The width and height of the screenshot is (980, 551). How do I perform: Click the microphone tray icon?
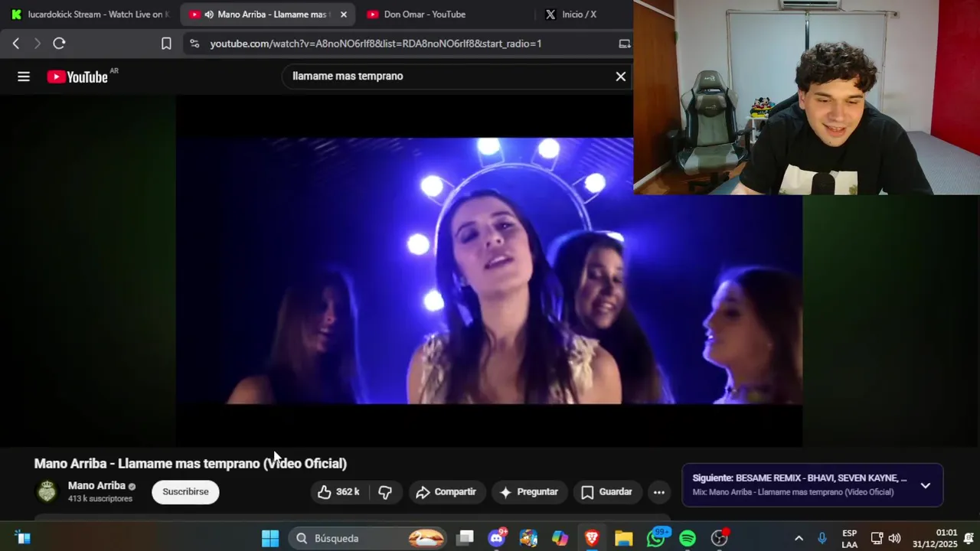click(822, 538)
